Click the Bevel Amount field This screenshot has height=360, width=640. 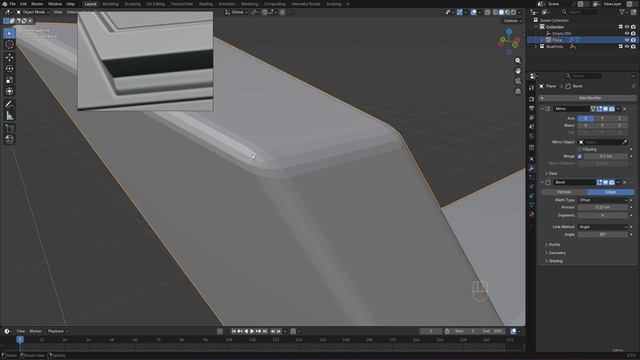click(602, 207)
